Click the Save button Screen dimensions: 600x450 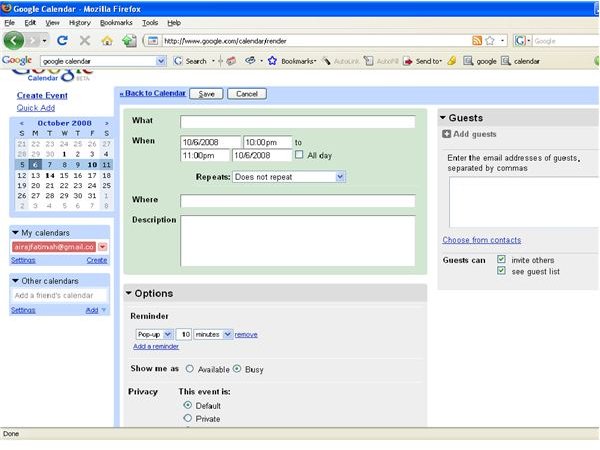206,94
